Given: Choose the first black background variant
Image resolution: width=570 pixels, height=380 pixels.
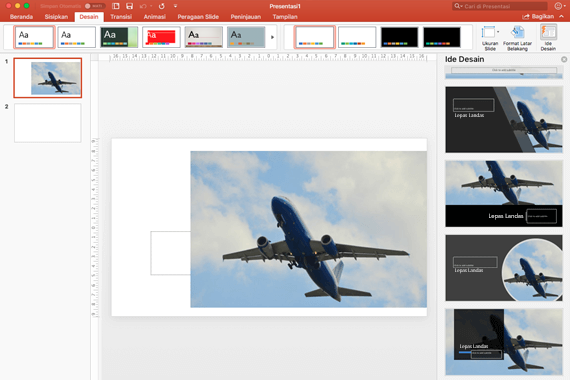Looking at the screenshot, I should tap(399, 37).
